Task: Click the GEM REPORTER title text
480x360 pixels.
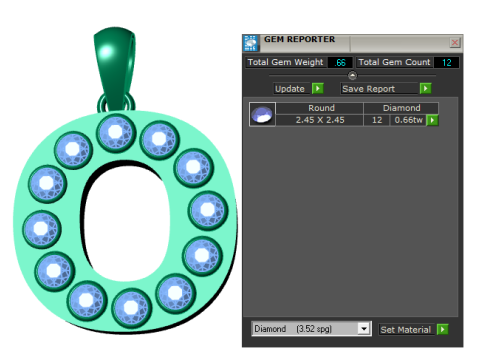Action: pyautogui.click(x=299, y=39)
